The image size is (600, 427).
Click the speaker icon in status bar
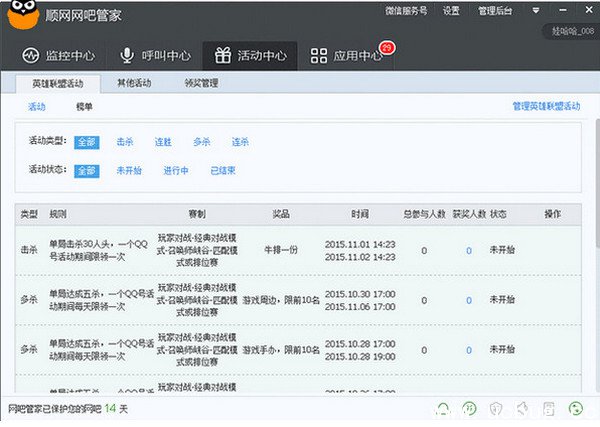[521, 409]
